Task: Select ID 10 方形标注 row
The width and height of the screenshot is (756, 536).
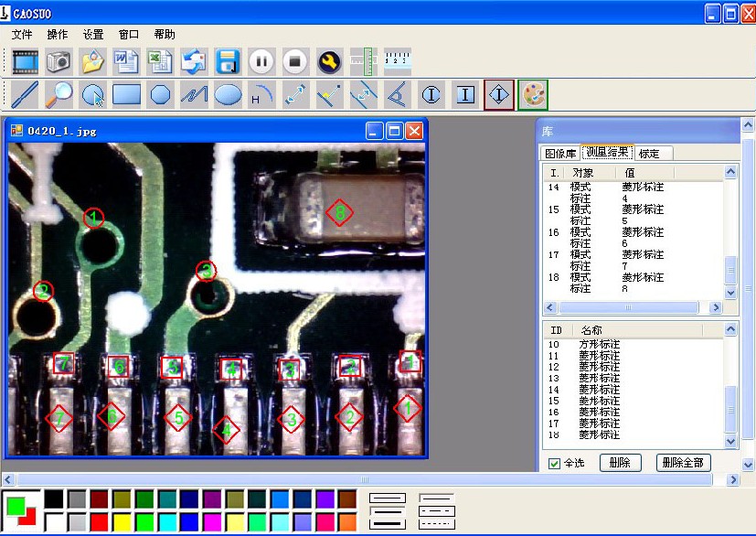Action: point(634,345)
